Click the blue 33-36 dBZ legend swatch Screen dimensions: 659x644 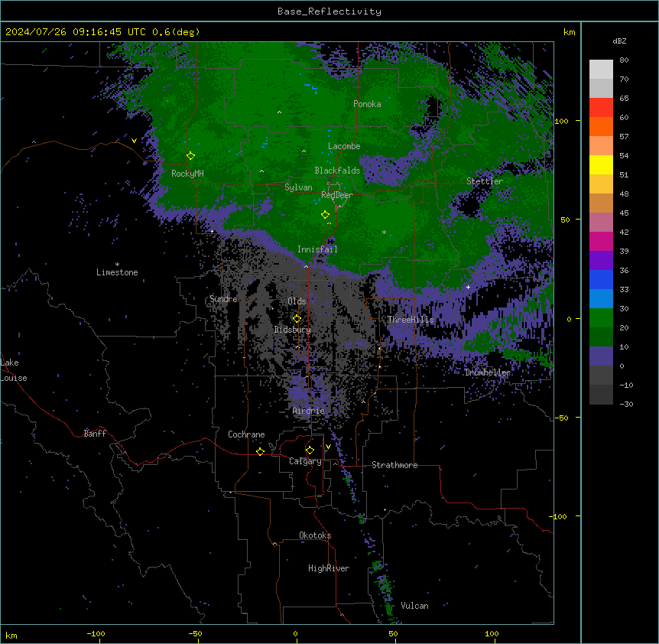tap(601, 279)
